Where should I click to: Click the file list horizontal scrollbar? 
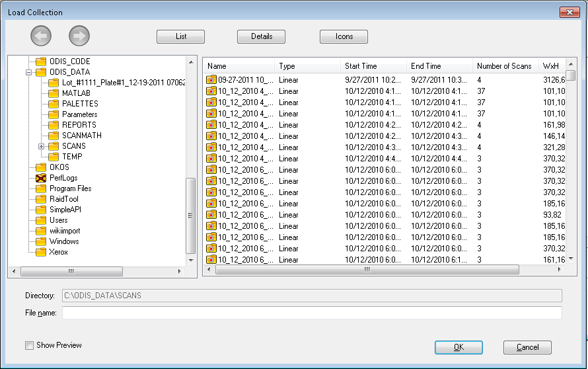(367, 270)
